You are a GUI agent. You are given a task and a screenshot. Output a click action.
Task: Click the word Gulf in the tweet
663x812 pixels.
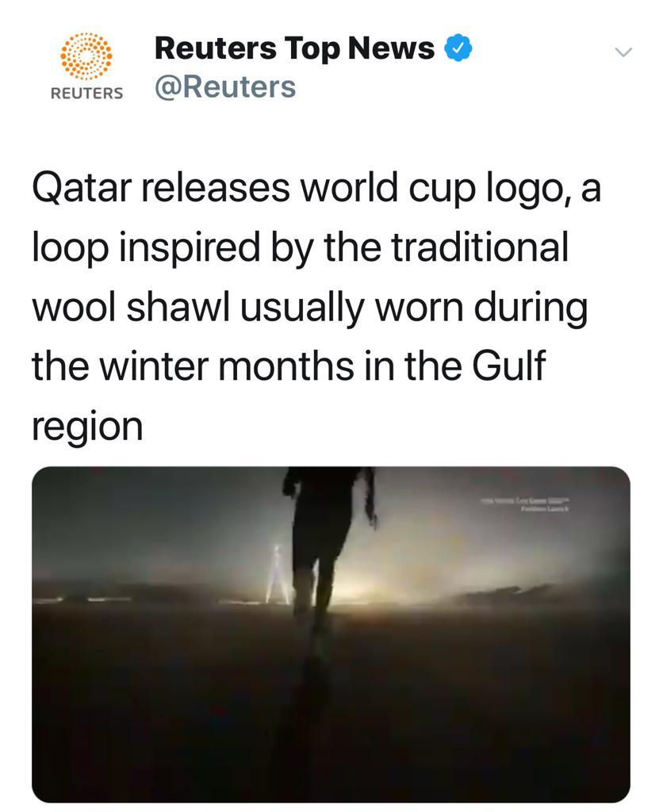coord(508,366)
